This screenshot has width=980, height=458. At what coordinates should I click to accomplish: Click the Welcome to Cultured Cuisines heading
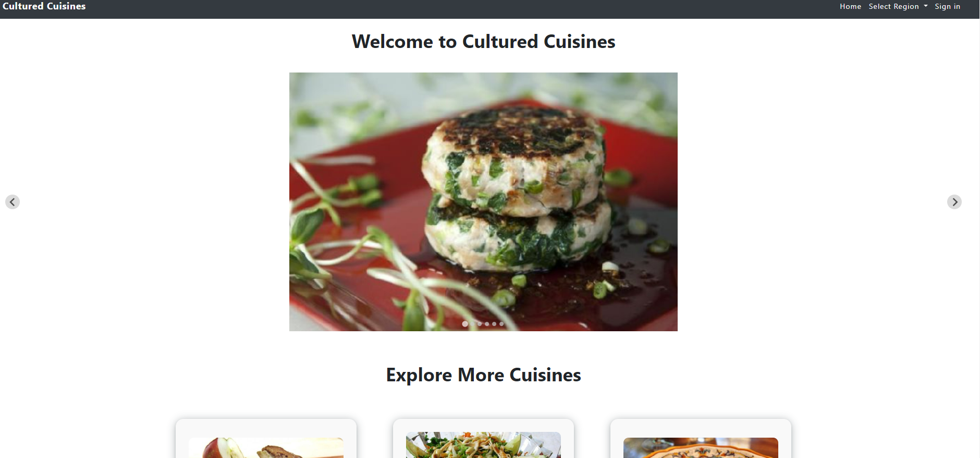pyautogui.click(x=483, y=42)
